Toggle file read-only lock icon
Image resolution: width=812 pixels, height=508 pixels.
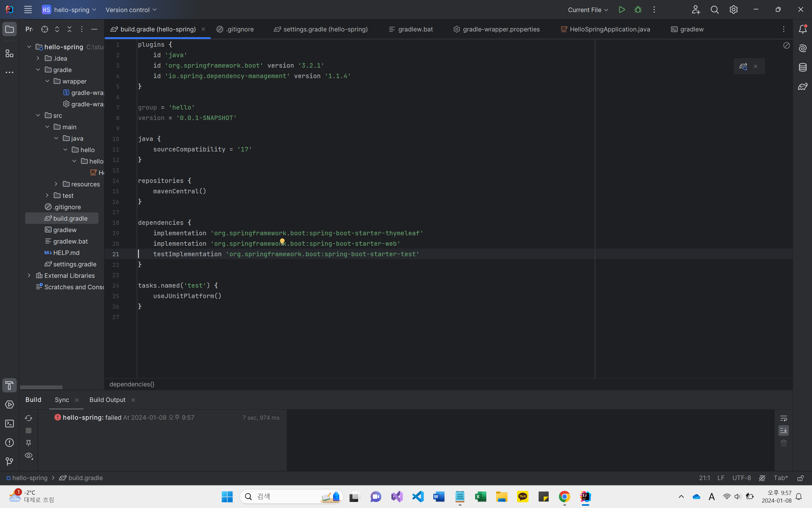[x=801, y=478]
